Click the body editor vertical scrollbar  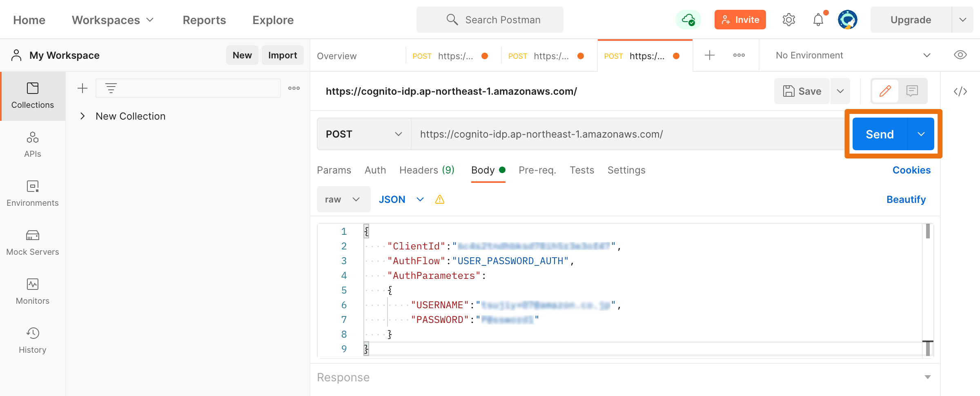point(928,291)
